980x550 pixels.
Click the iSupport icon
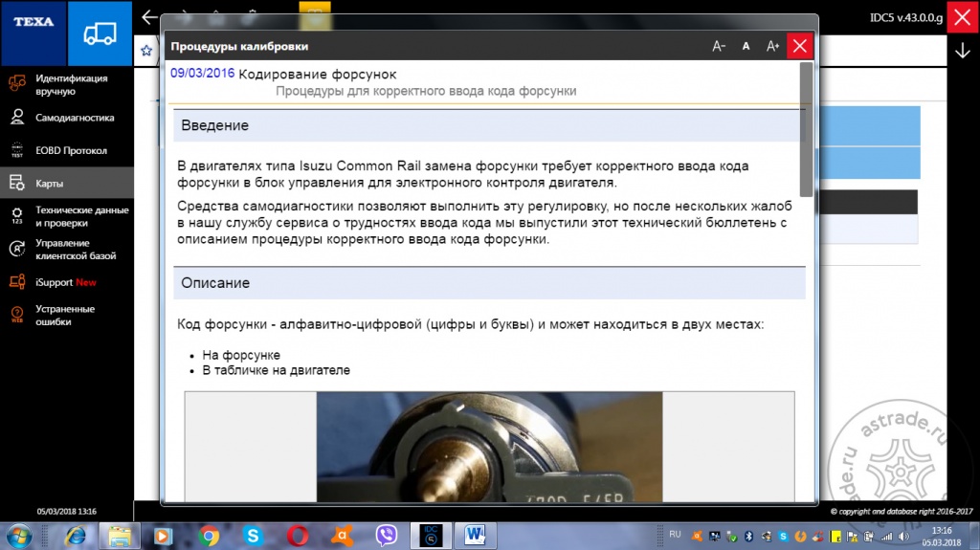17,282
